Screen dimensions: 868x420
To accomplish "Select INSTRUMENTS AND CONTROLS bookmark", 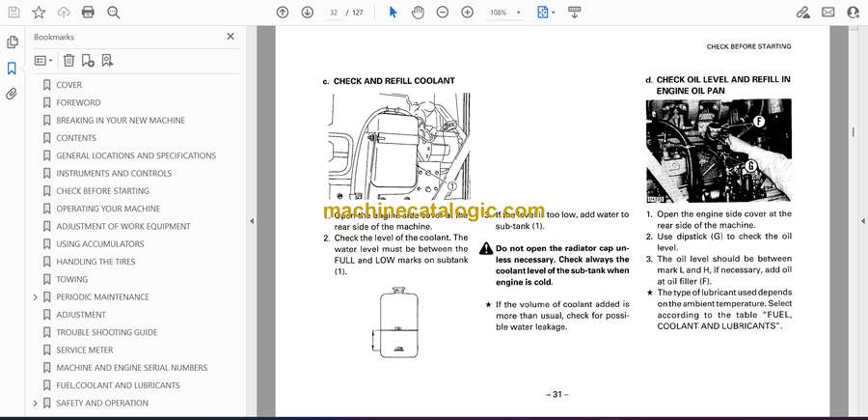I will [x=114, y=174].
